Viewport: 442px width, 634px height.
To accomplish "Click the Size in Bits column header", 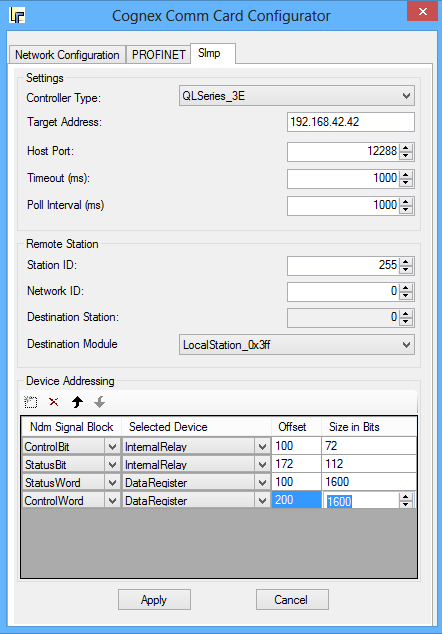I will tap(369, 427).
